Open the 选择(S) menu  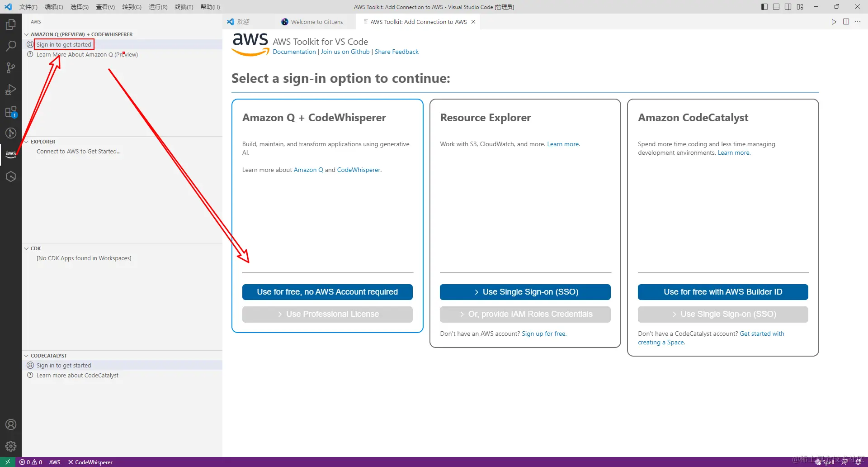(80, 7)
